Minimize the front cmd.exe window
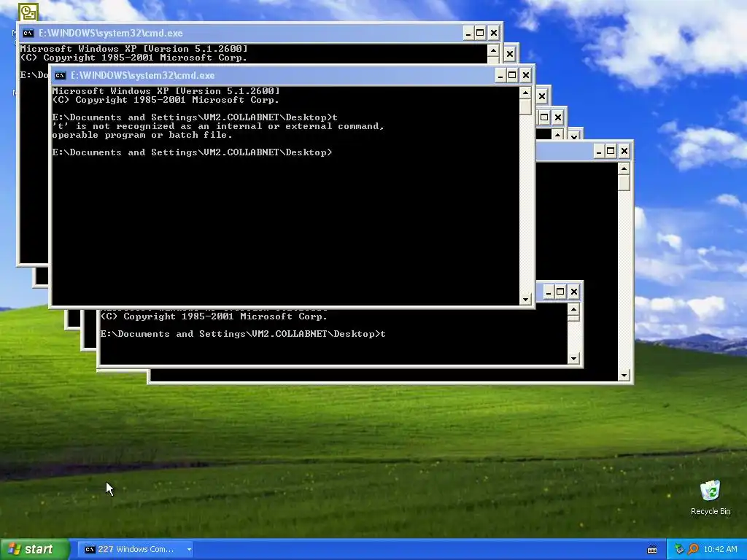747x560 pixels. [500, 75]
